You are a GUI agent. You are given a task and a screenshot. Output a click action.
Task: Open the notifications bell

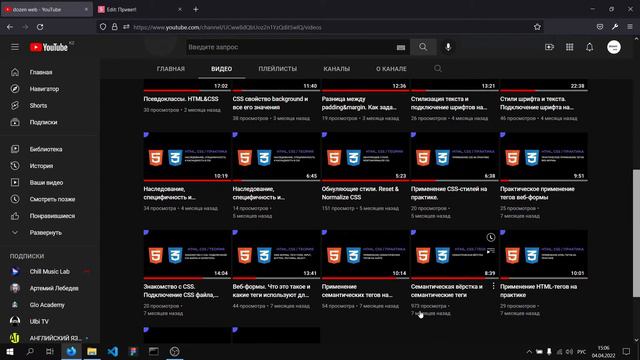click(x=589, y=47)
